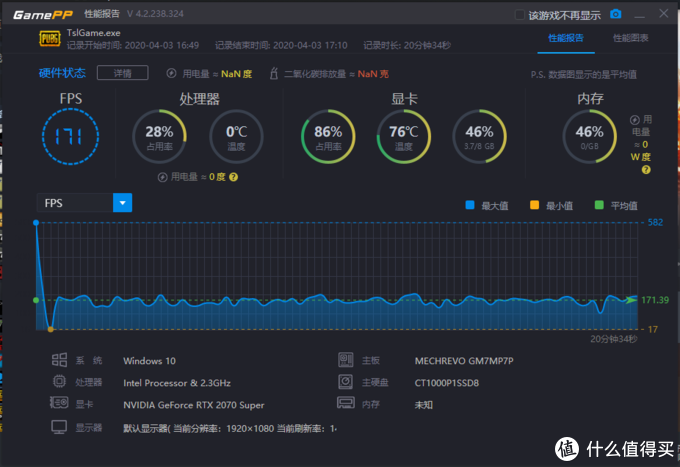Viewport: 680px width, 467px height.
Task: Click 'NVIDIA GeForce RTX 2070 Super' text
Action: (x=194, y=405)
